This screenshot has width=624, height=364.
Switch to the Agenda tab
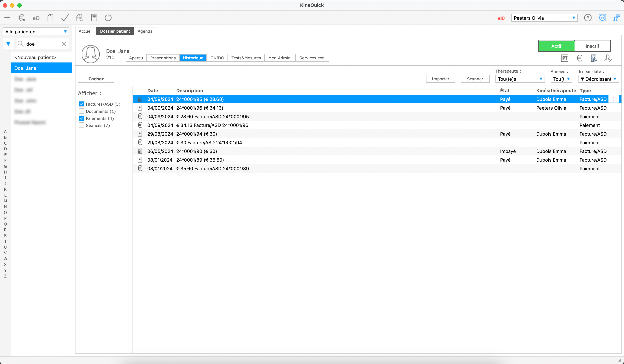point(145,31)
